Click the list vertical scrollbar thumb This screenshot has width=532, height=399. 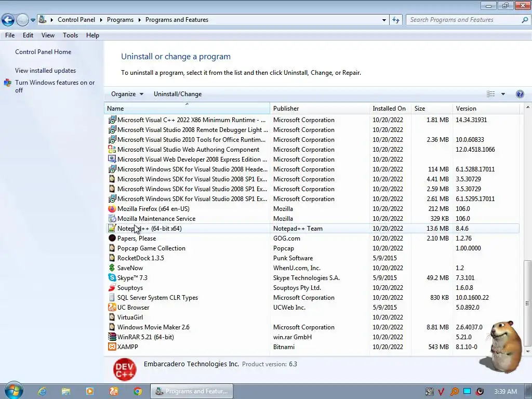pos(527,303)
